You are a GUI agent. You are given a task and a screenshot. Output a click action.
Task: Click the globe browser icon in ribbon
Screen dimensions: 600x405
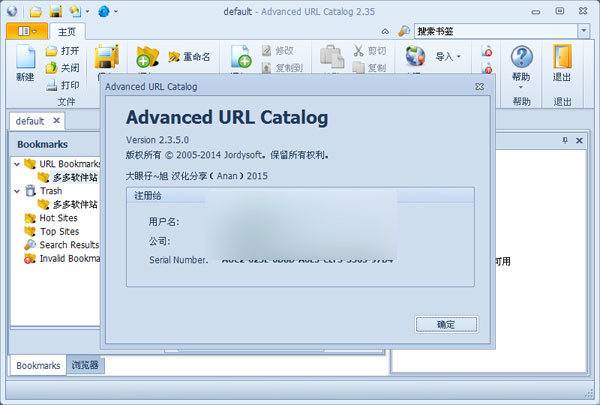pos(416,56)
